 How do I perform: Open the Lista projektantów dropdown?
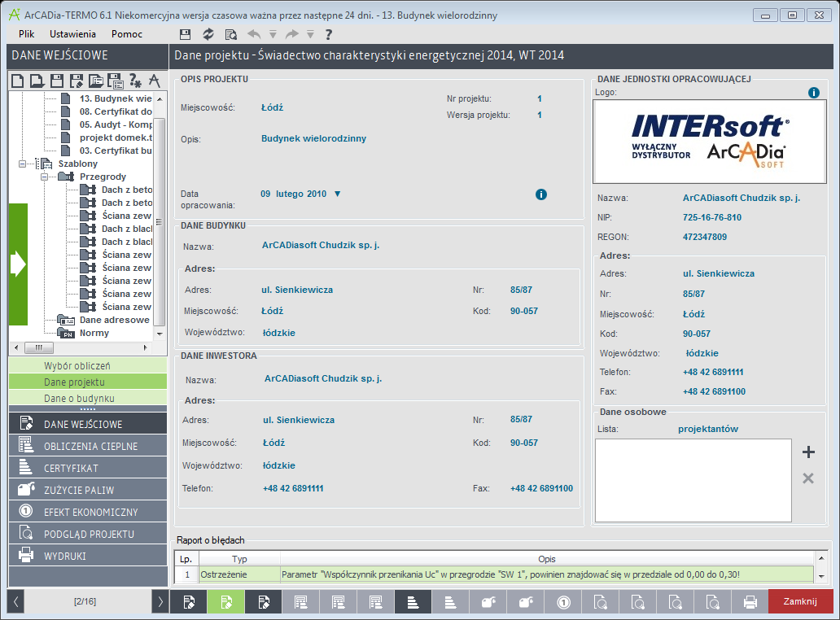[707, 429]
